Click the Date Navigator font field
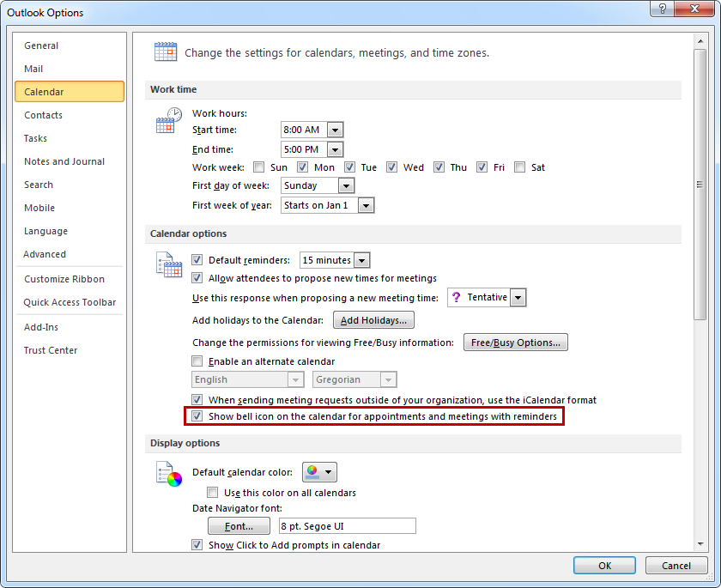Image resolution: width=721 pixels, height=588 pixels. click(347, 526)
